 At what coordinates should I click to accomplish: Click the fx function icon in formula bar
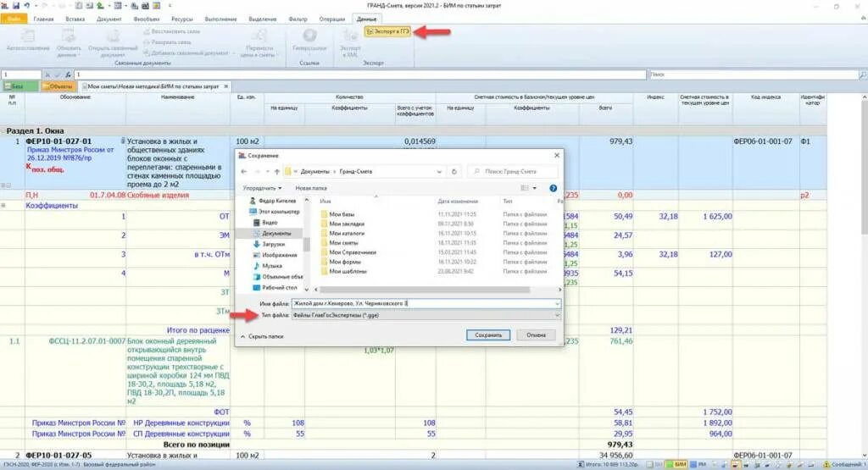coord(68,75)
